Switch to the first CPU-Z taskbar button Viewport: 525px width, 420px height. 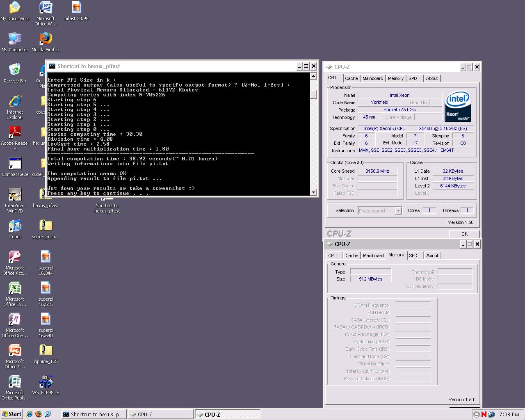click(160, 414)
